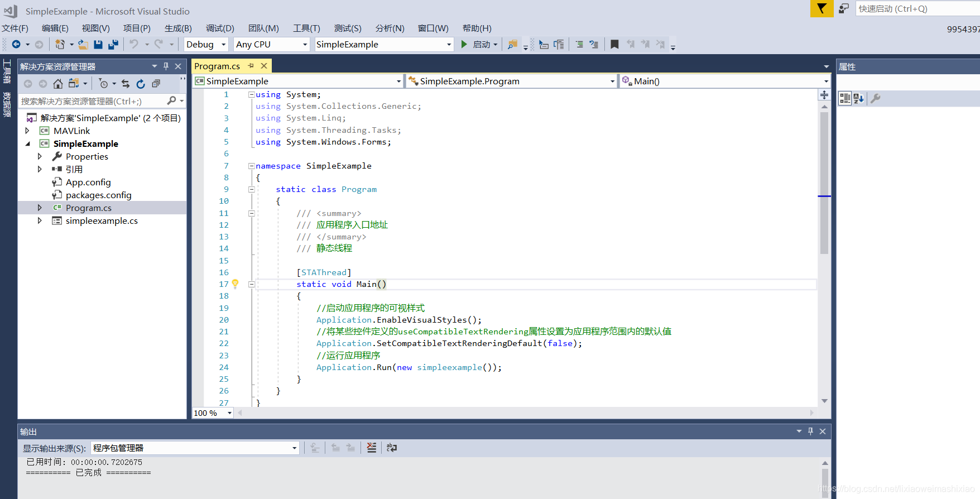Screen dimensions: 980x499
Task: Collapse the namespace SimpleExample code block
Action: pyautogui.click(x=252, y=166)
